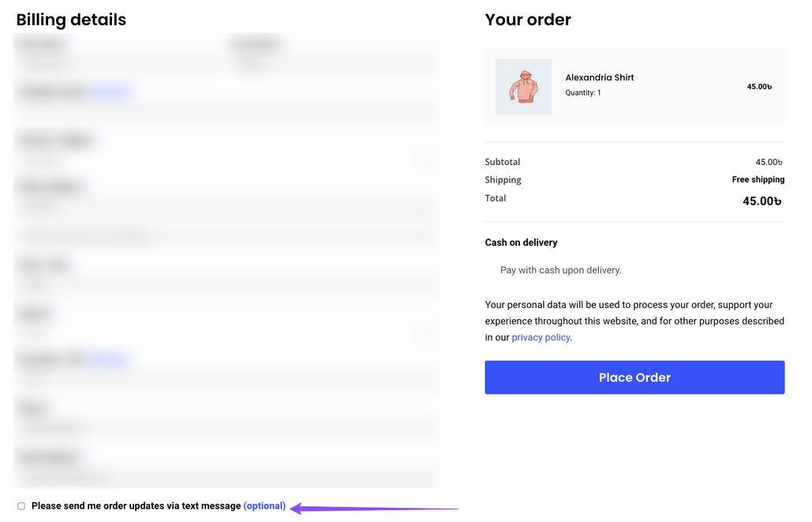Viewport: 812px width, 522px height.
Task: Click the blue (optional) text beside the checkbox
Action: tap(264, 506)
